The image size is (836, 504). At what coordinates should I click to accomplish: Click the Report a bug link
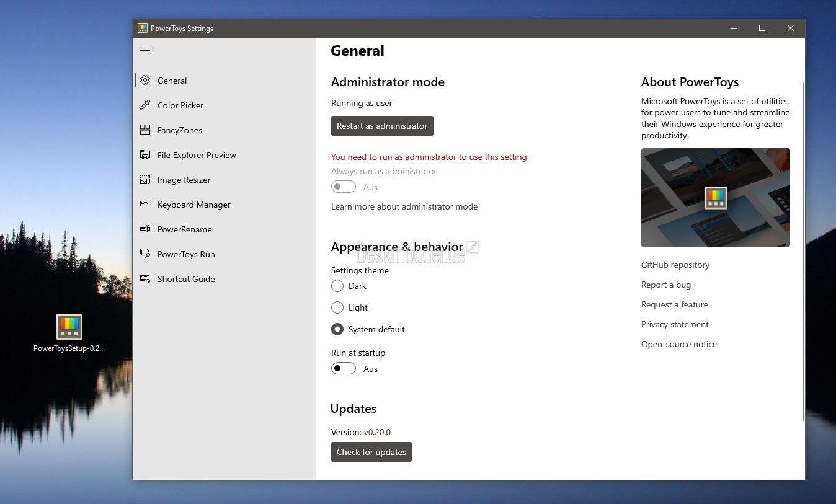point(666,285)
